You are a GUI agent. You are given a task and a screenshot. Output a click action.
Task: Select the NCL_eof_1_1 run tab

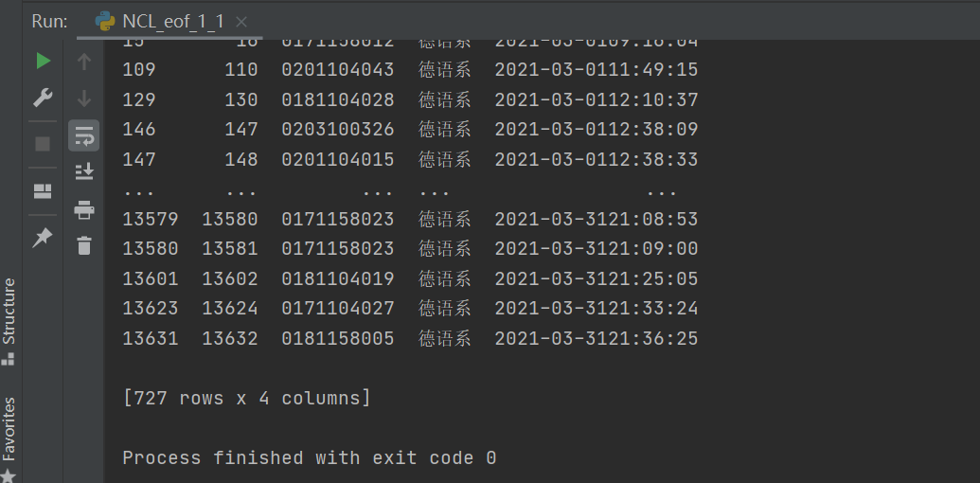tap(167, 22)
